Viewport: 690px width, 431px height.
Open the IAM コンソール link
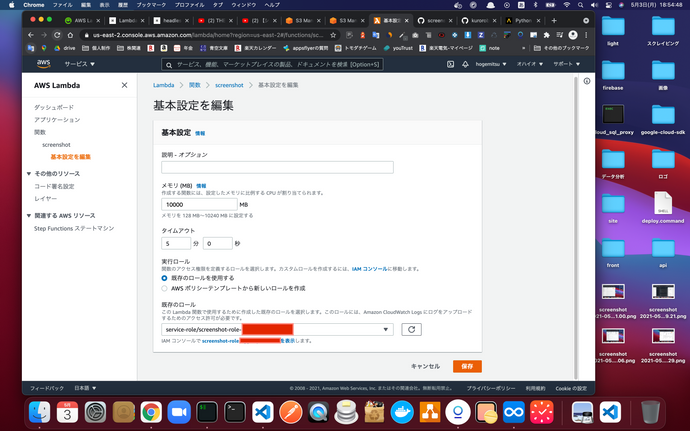[x=369, y=269]
